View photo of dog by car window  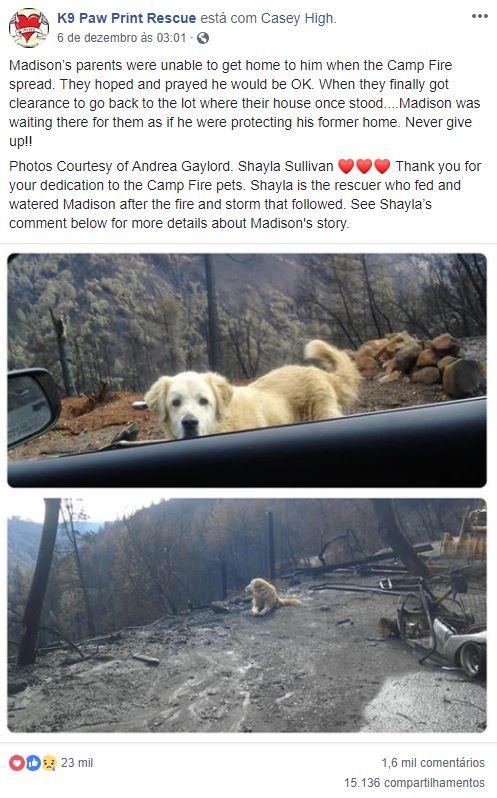pos(247,370)
